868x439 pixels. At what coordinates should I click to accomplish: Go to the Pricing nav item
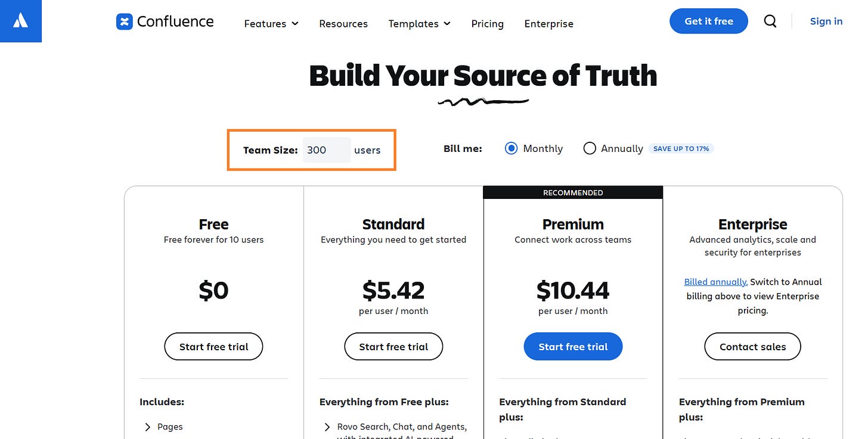pos(487,24)
